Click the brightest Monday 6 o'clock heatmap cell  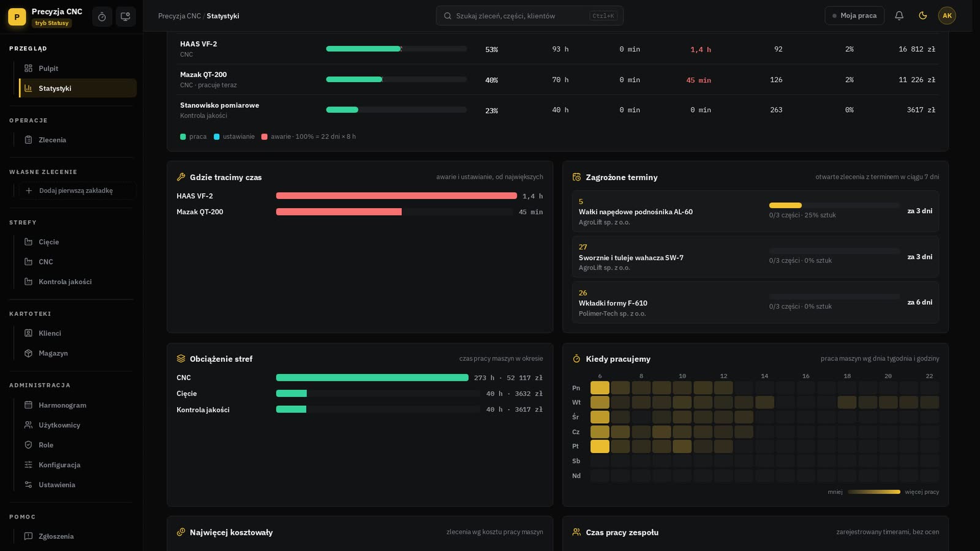pyautogui.click(x=600, y=388)
